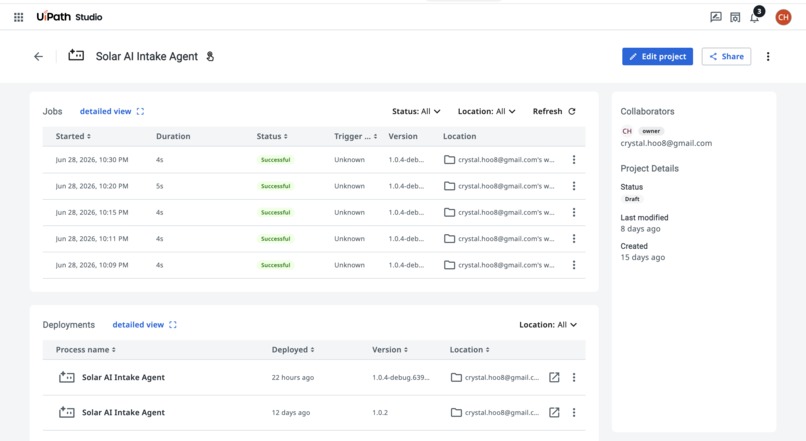Open actions menu for 10:11 PM job
Image resolution: width=806 pixels, height=441 pixels.
(x=574, y=238)
